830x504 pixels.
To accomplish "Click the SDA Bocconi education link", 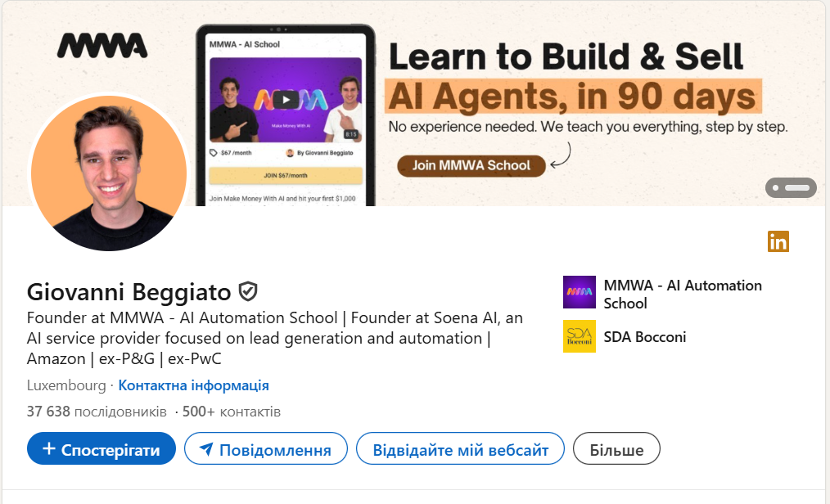I will pos(645,337).
